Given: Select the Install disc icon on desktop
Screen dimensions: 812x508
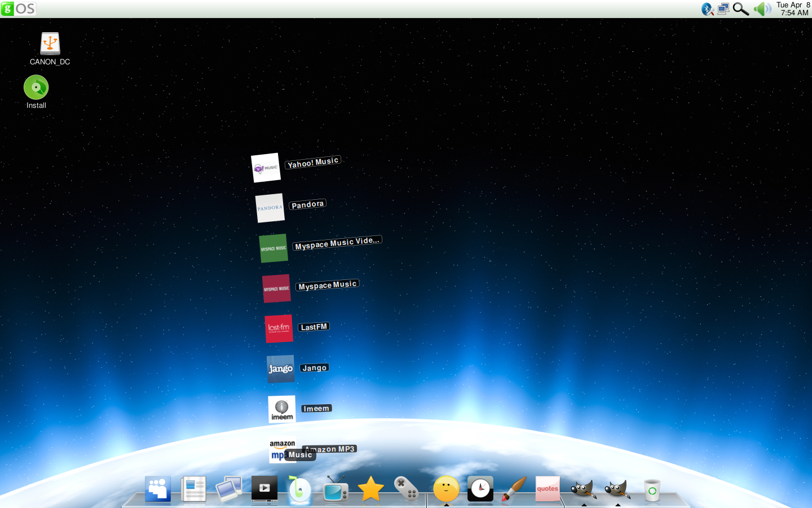Looking at the screenshot, I should 36,92.
